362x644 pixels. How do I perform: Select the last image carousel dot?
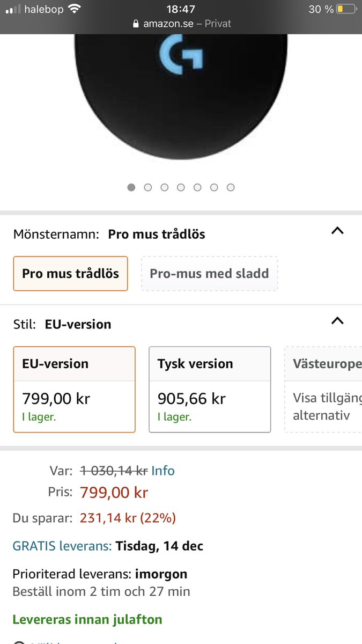[x=231, y=187]
